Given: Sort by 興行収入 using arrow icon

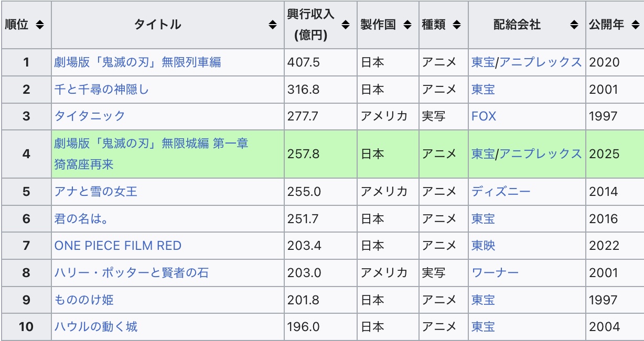Looking at the screenshot, I should point(346,25).
